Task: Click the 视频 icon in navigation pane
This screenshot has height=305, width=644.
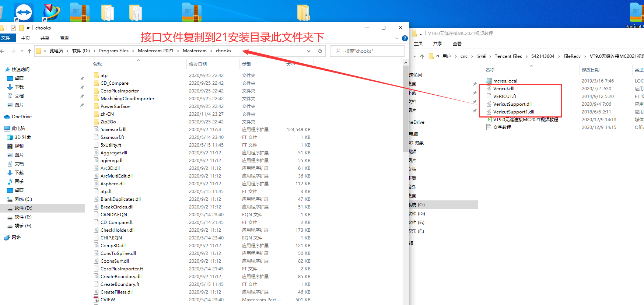Action: (x=10, y=146)
